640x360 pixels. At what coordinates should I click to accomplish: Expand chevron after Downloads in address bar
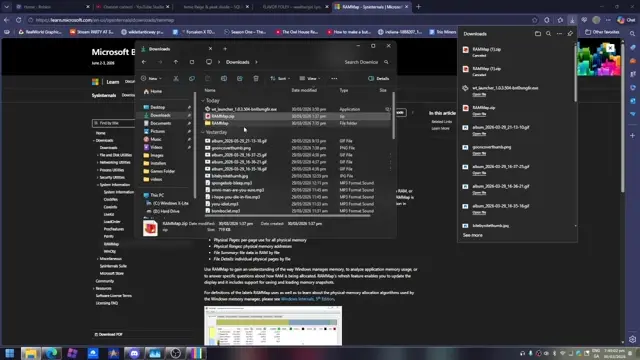[x=256, y=62]
